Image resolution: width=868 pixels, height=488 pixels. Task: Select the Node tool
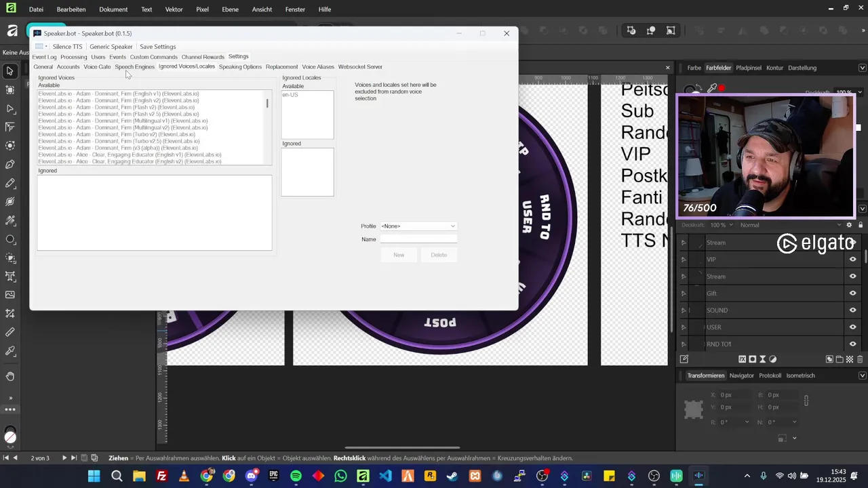pyautogui.click(x=10, y=108)
